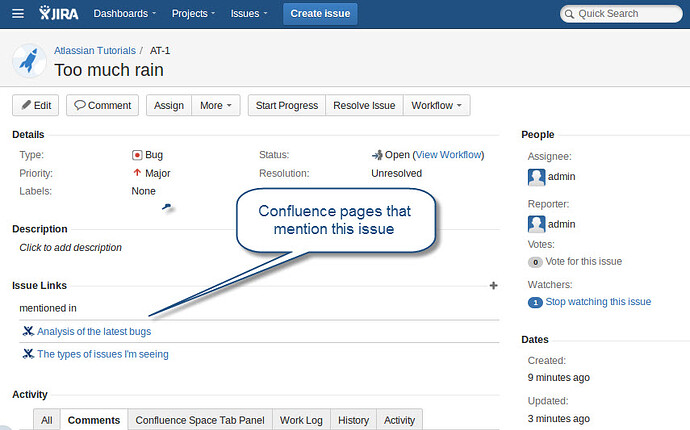The image size is (690, 430).
Task: Select the History activity tab
Action: pyautogui.click(x=353, y=420)
